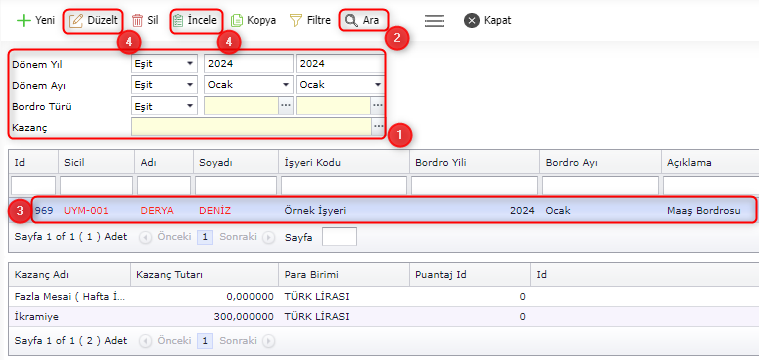Image resolution: width=759 pixels, height=360 pixels.
Task: Click the Sil trash button
Action: [145, 21]
